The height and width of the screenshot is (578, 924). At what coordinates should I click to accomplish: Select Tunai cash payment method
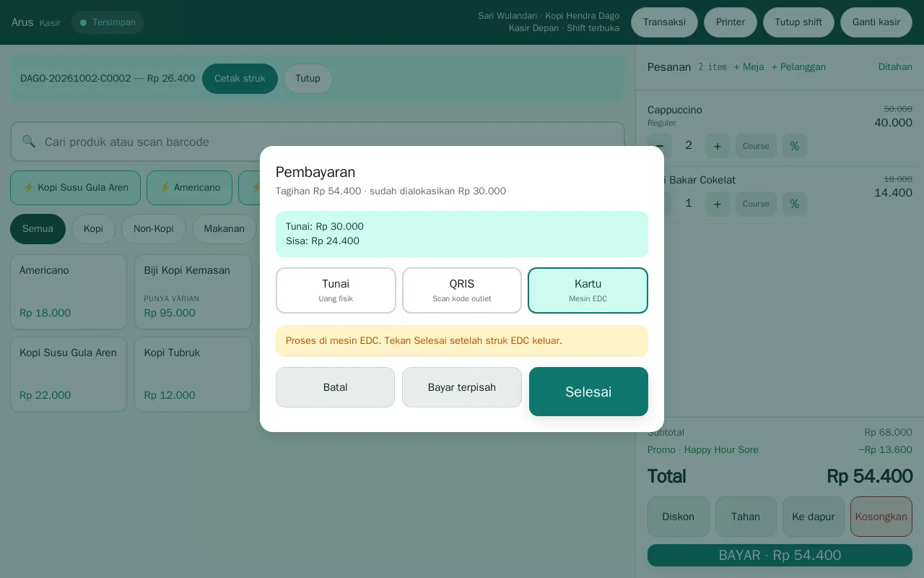click(x=336, y=290)
